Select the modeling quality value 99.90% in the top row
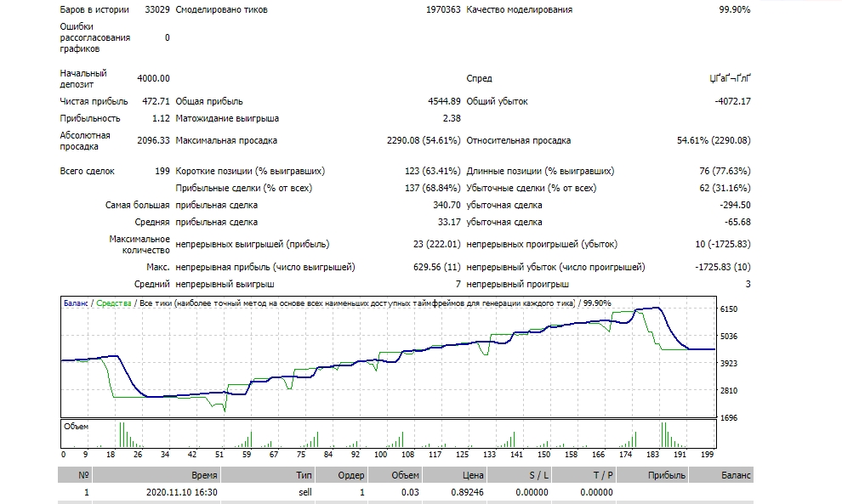Viewport: 842px width, 504px height. (x=735, y=9)
